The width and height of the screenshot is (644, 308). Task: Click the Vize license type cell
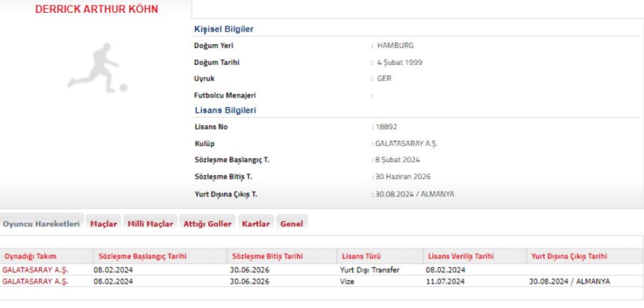point(347,281)
